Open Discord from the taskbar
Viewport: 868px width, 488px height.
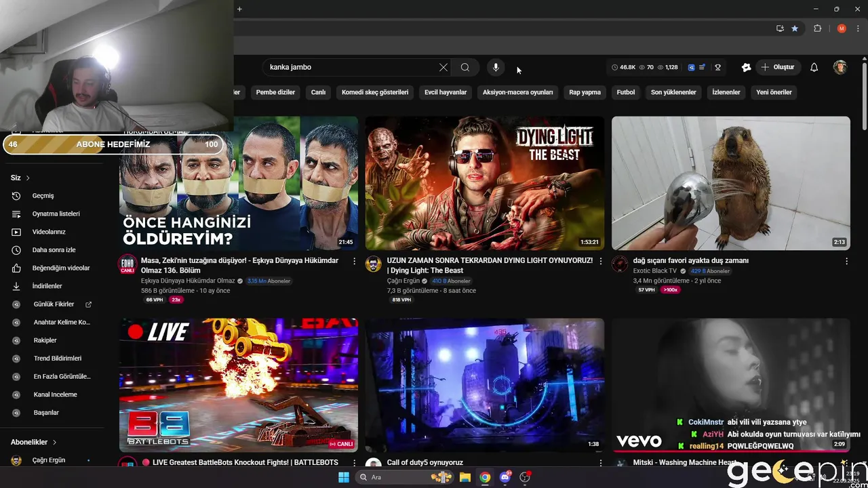click(x=505, y=477)
